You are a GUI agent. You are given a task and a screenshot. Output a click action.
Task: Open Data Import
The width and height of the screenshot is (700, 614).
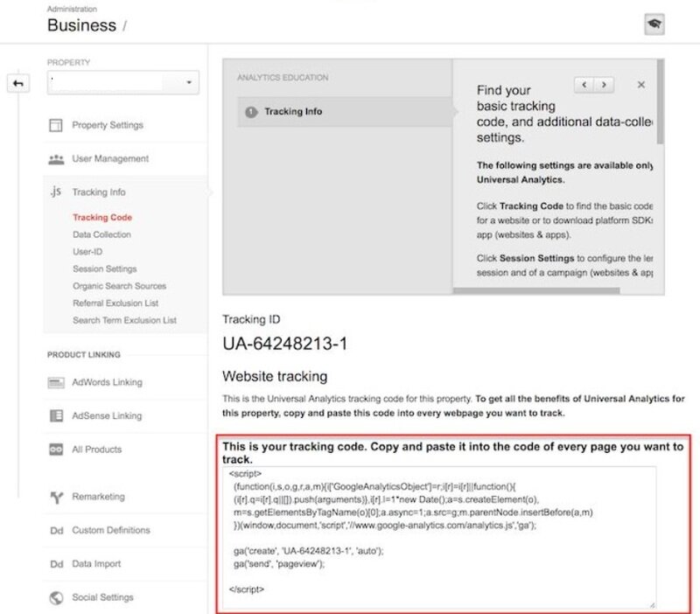(96, 563)
